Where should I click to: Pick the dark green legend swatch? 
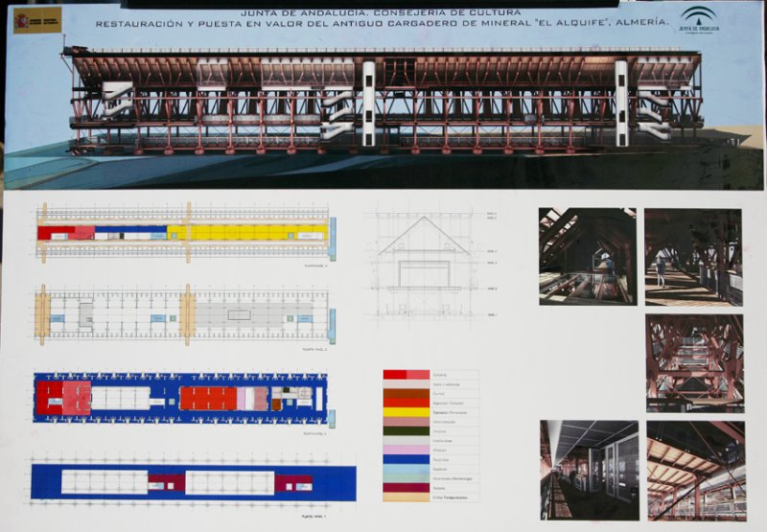tap(407, 431)
